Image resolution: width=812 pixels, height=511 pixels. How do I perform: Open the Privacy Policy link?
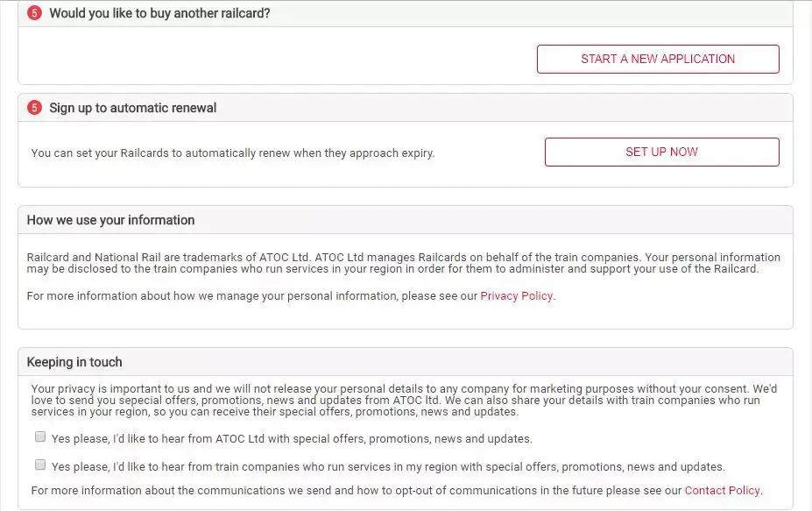click(514, 295)
